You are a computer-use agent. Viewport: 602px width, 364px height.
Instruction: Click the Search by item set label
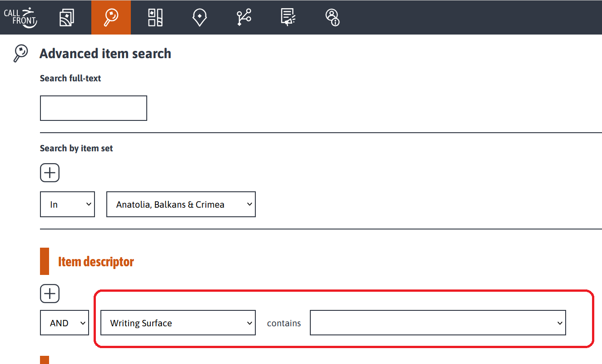(76, 148)
